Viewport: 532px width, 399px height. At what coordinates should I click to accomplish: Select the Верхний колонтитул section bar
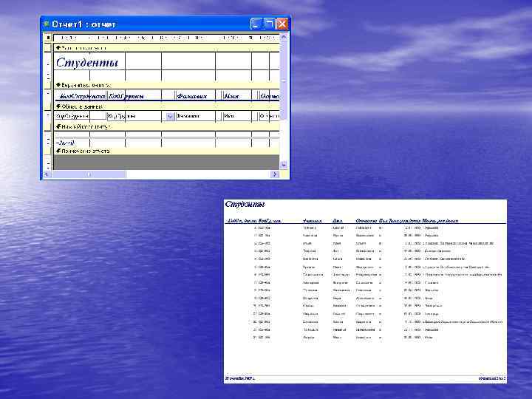pos(166,85)
